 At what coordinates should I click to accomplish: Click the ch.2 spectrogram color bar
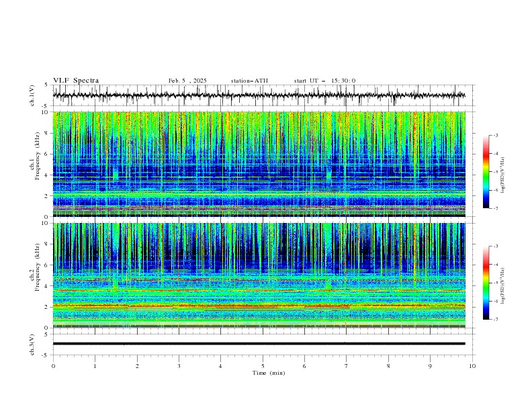tap(486, 283)
